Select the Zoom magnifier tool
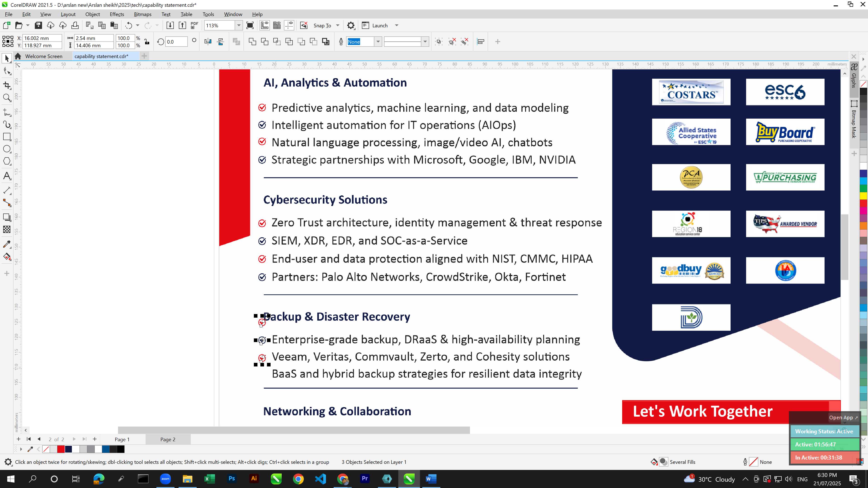868x488 pixels. pos(7,98)
